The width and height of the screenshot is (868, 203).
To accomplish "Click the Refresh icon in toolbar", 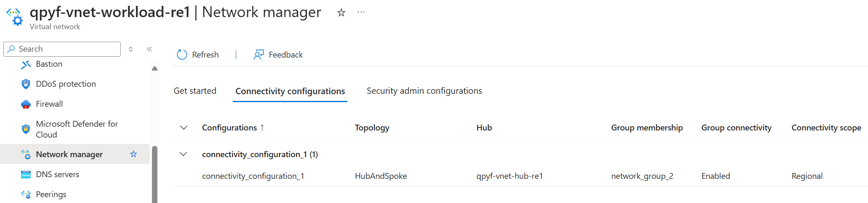I will [x=182, y=55].
